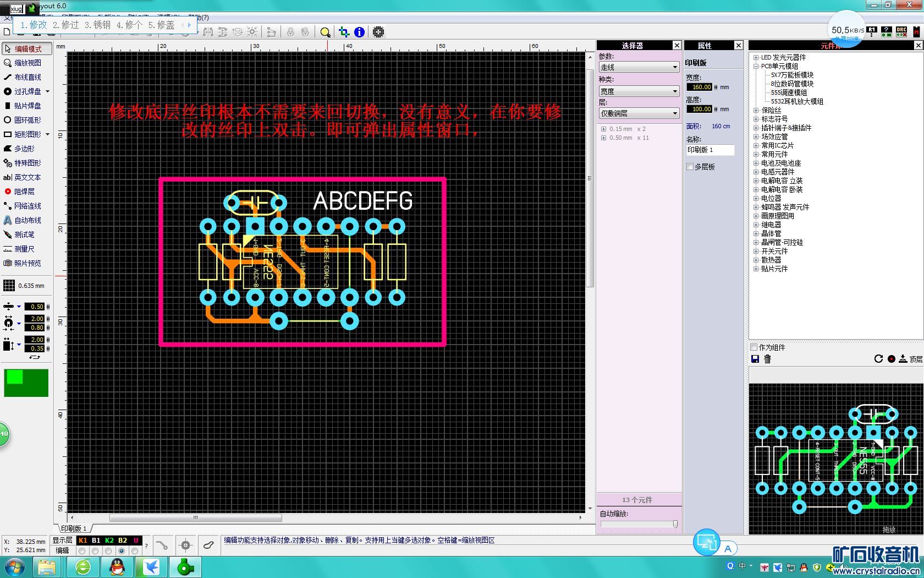Select the K1 layer edit radio button
The height and width of the screenshot is (578, 924).
tap(82, 551)
